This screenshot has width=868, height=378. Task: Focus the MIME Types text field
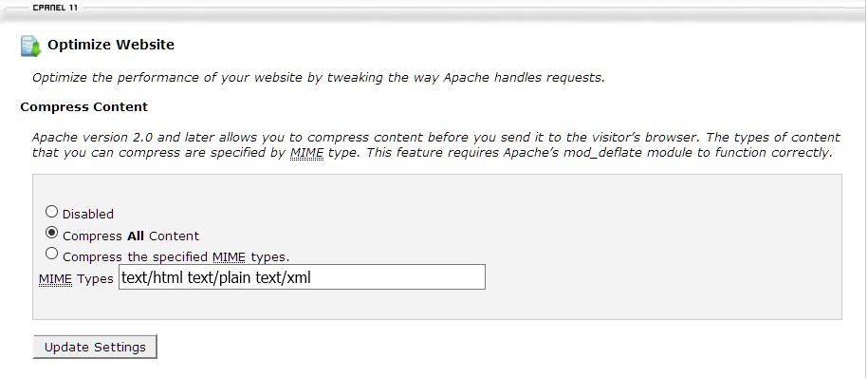(x=302, y=276)
